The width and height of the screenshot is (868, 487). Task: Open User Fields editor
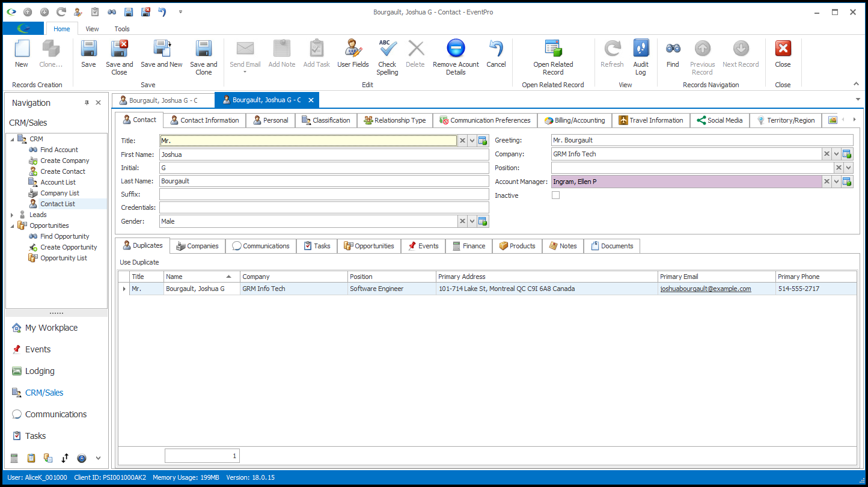(x=353, y=49)
